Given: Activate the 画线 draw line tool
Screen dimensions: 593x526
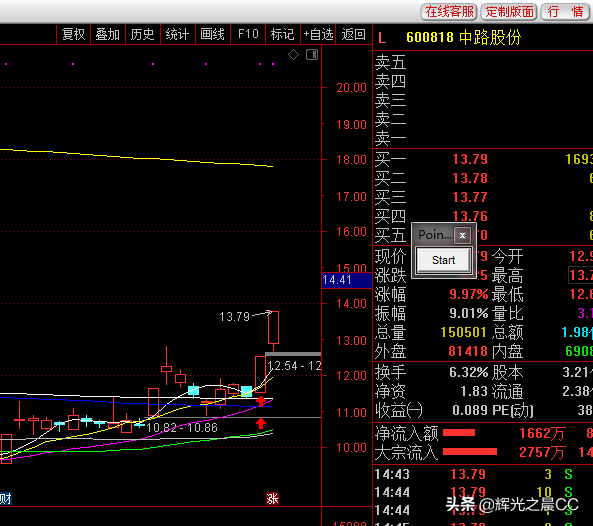Looking at the screenshot, I should pos(213,34).
